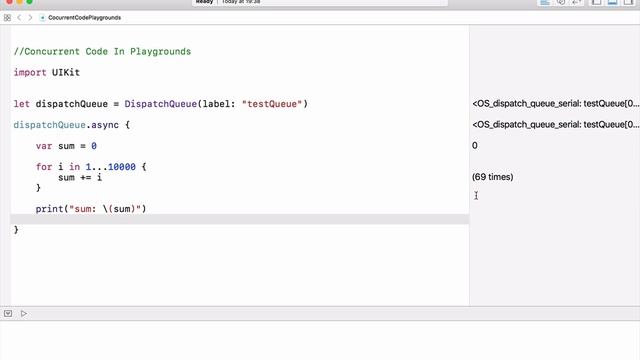640x360 pixels.
Task: Go forward with the right chevron
Action: (x=30, y=18)
